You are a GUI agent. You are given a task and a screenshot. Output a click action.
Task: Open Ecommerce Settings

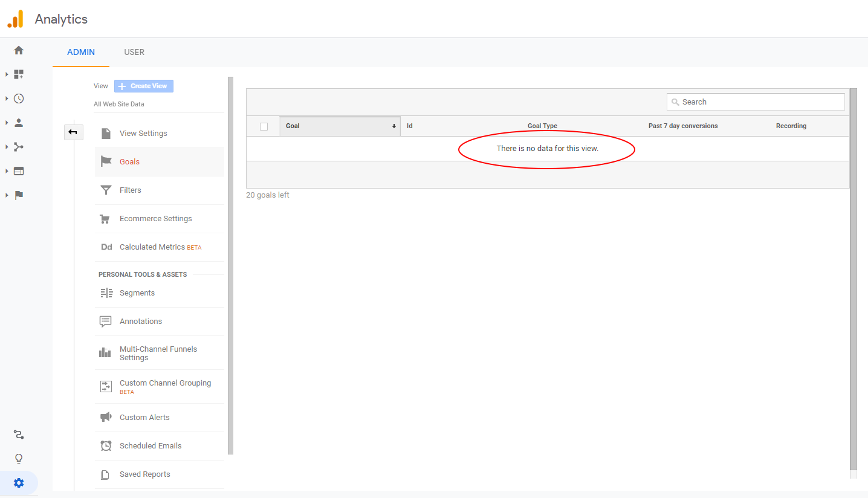click(x=155, y=218)
